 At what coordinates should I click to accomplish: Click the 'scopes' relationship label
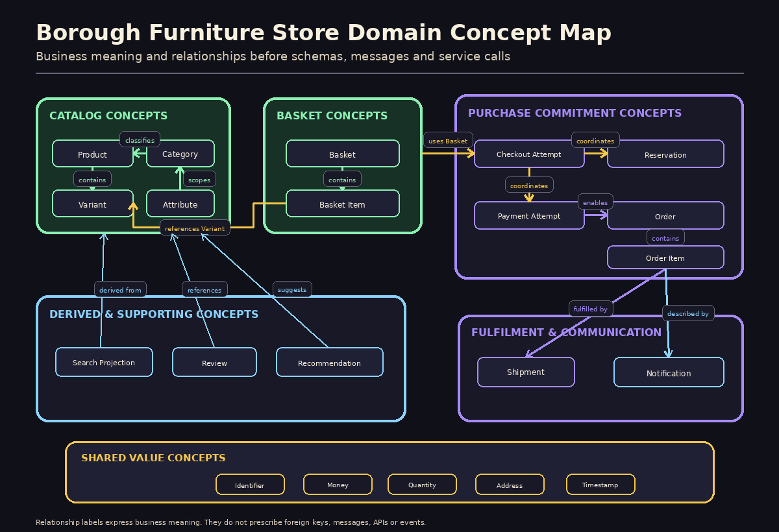(199, 180)
